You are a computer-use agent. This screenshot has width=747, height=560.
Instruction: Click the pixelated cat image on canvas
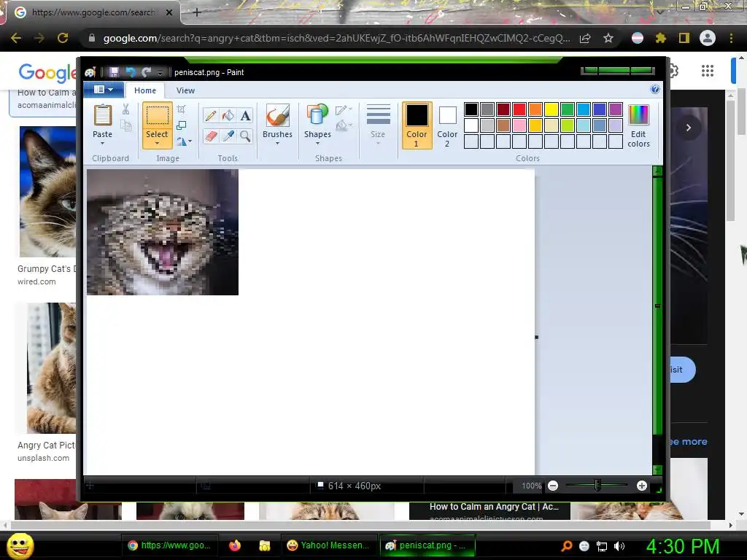[x=163, y=233]
